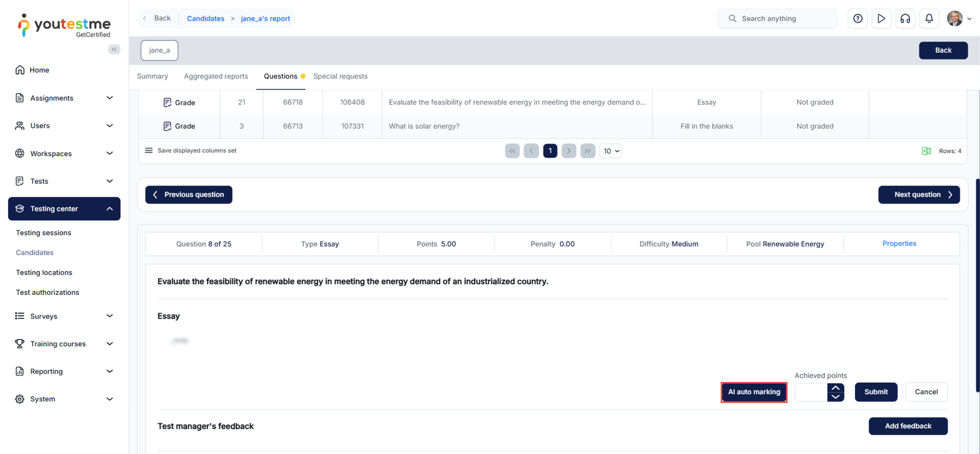The height and width of the screenshot is (454, 980).
Task: Open the Properties link
Action: coord(899,244)
